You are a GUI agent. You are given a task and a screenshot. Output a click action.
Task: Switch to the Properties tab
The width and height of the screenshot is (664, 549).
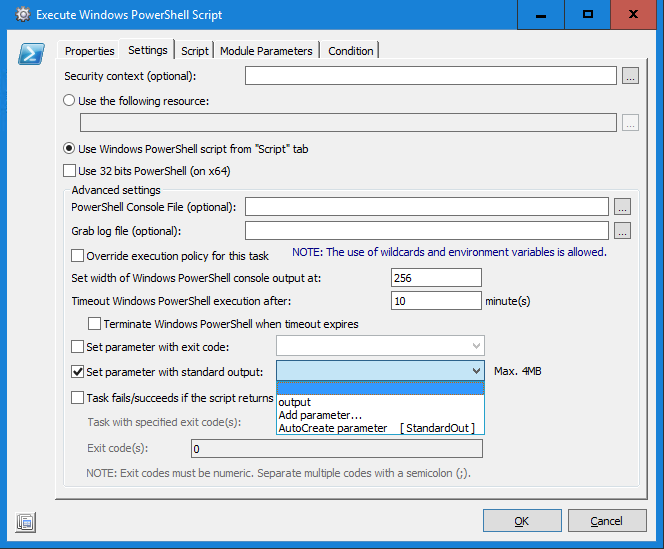click(x=89, y=51)
